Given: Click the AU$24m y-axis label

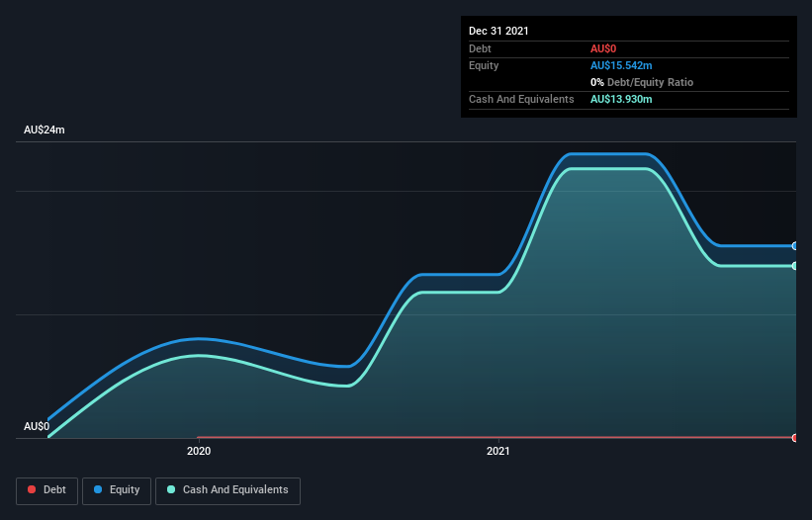Looking at the screenshot, I should (x=45, y=130).
